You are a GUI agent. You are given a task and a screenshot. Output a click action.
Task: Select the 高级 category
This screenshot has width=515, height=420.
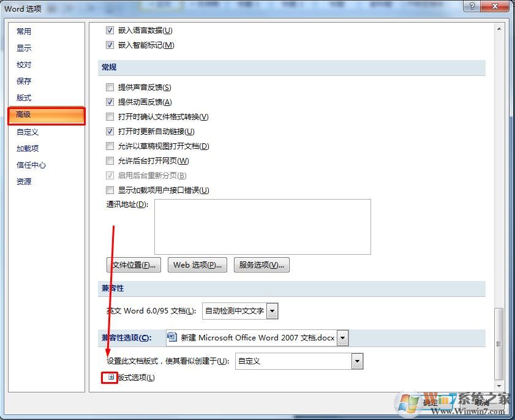coord(47,114)
